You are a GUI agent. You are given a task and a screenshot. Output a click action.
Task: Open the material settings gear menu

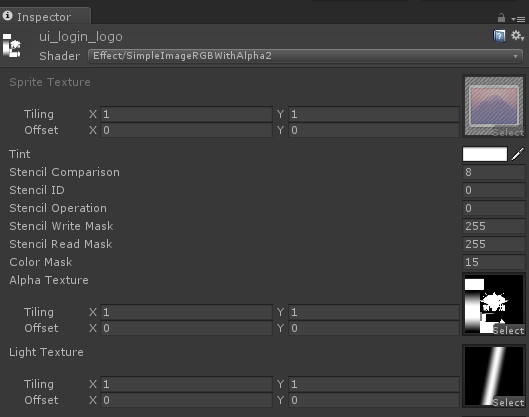517,36
